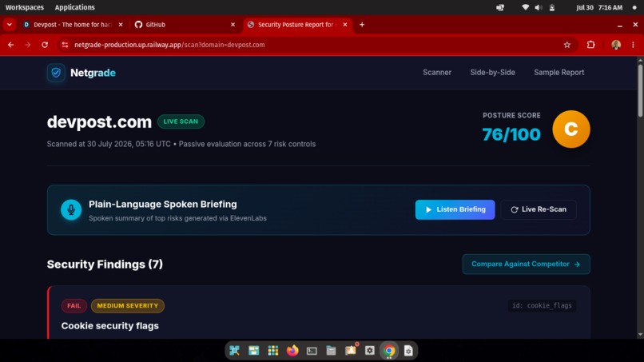This screenshot has width=644, height=362.
Task: Click the page vertical scrollbar thumb
Action: coord(640,90)
